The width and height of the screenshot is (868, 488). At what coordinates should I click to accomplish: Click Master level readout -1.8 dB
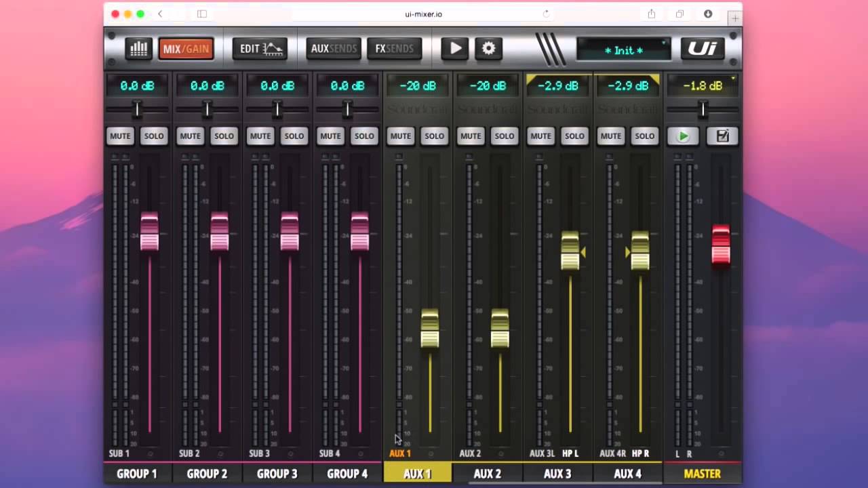(703, 86)
